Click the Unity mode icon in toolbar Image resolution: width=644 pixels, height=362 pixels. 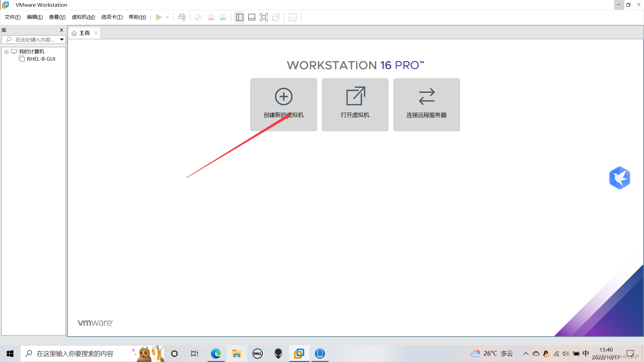(x=276, y=17)
